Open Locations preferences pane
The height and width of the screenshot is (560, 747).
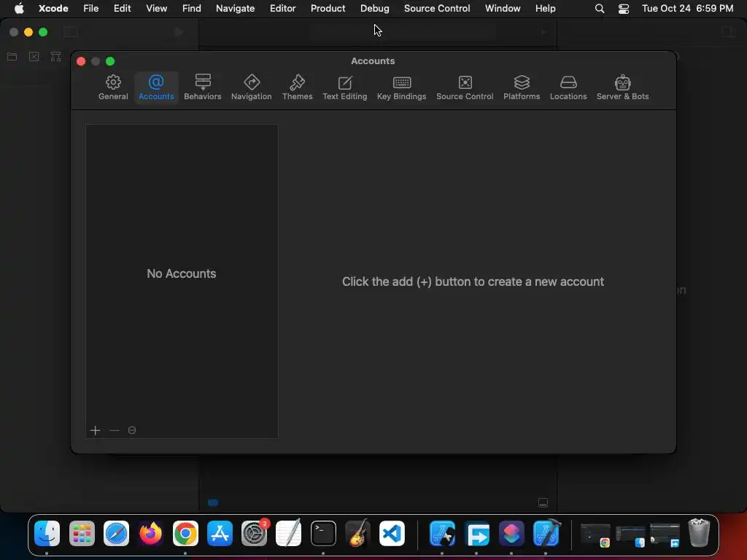(568, 87)
